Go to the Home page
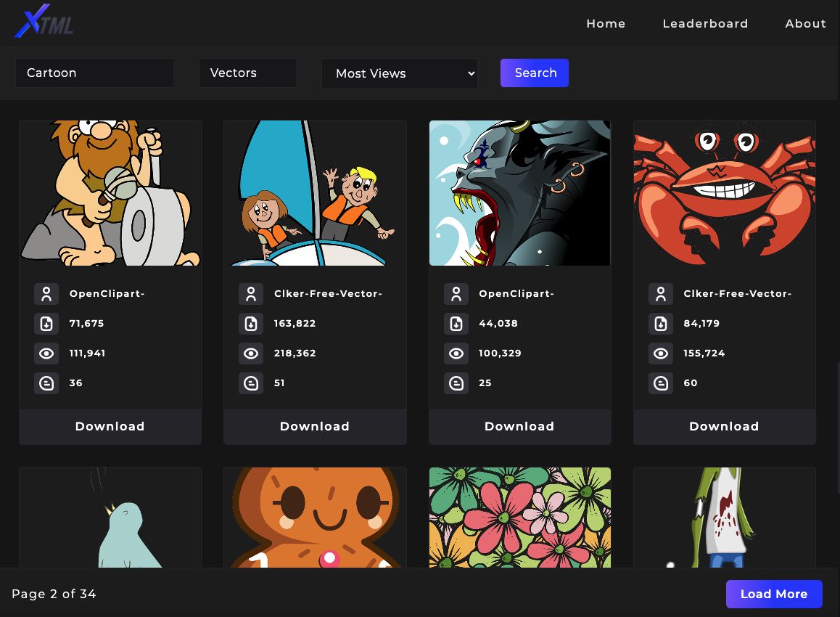The width and height of the screenshot is (840, 617). click(606, 23)
